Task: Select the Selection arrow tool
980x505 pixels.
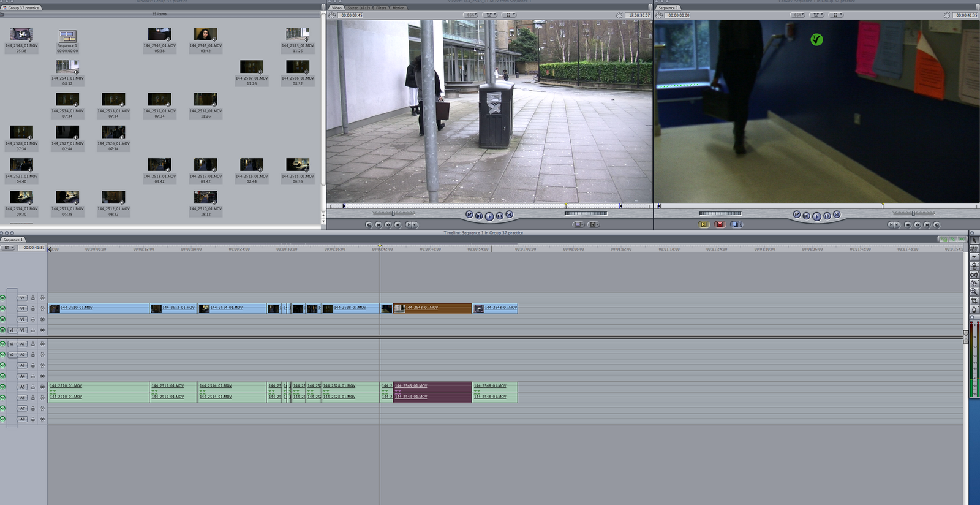Action: point(974,240)
